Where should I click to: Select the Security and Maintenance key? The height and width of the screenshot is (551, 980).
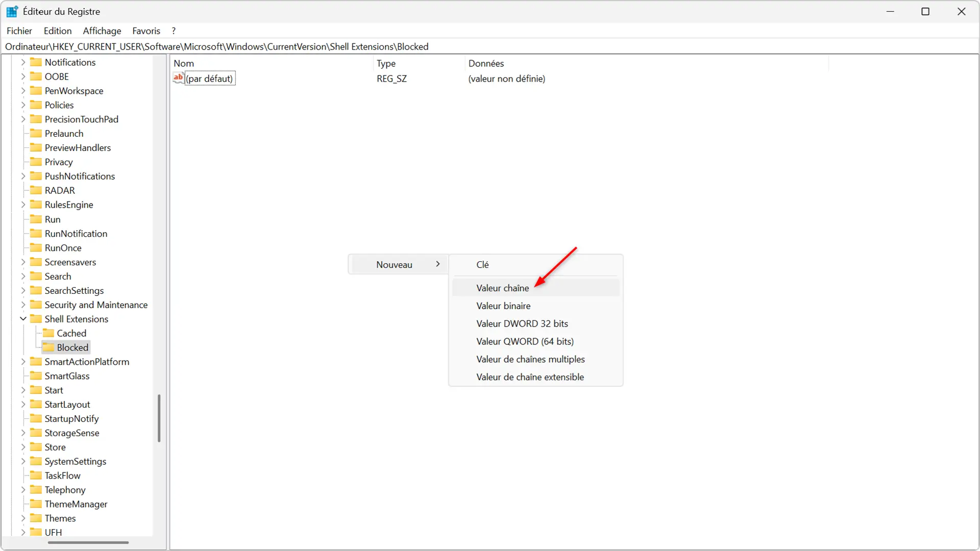point(96,305)
